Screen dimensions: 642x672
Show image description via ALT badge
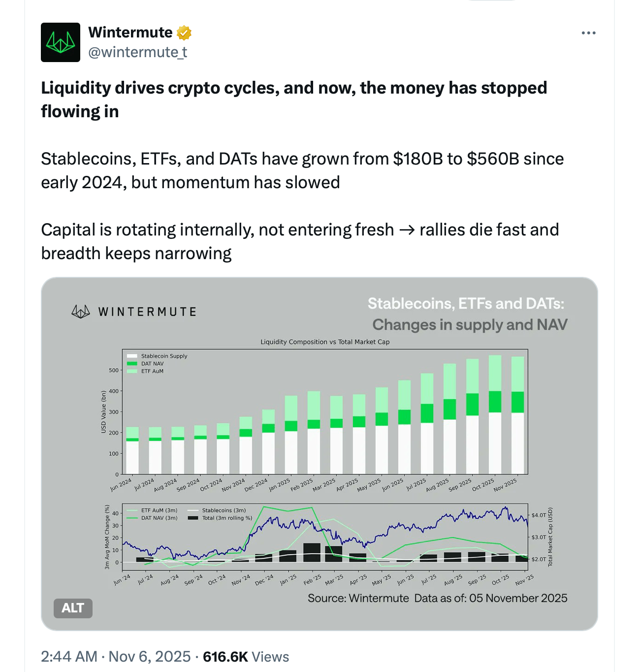coord(73,608)
